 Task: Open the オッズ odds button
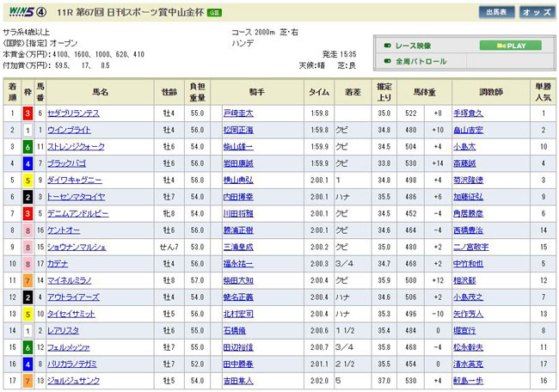536,12
